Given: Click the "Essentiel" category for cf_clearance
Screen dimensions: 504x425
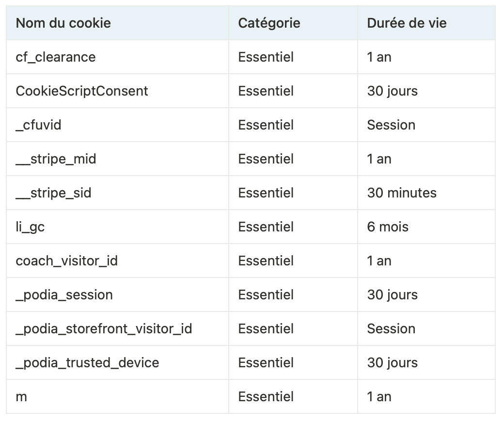Looking at the screenshot, I should 266,57.
